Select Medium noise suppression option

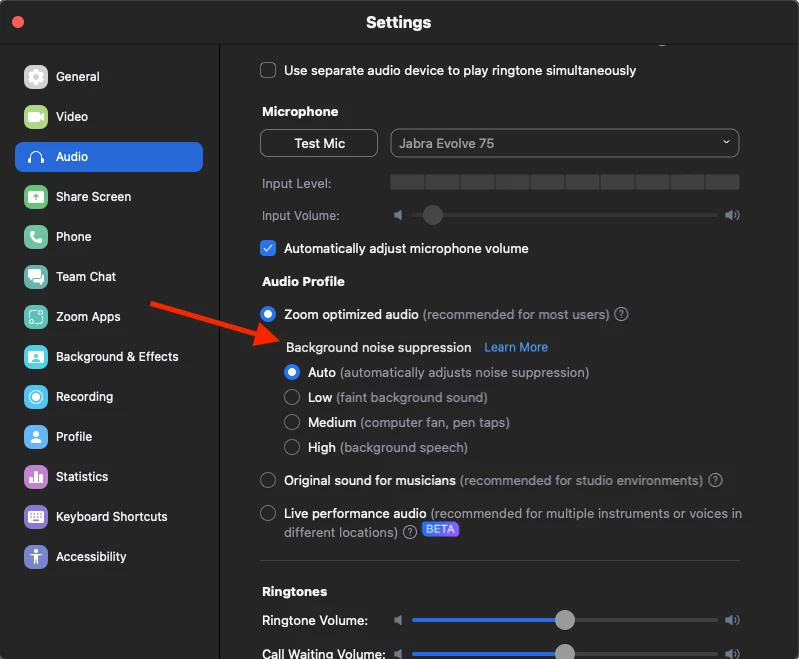click(292, 422)
